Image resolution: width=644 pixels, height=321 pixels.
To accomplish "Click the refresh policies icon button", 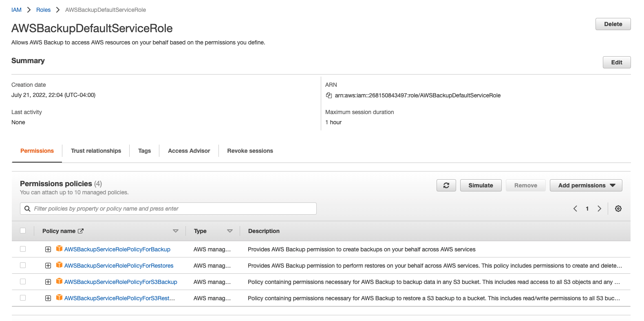I will (446, 185).
